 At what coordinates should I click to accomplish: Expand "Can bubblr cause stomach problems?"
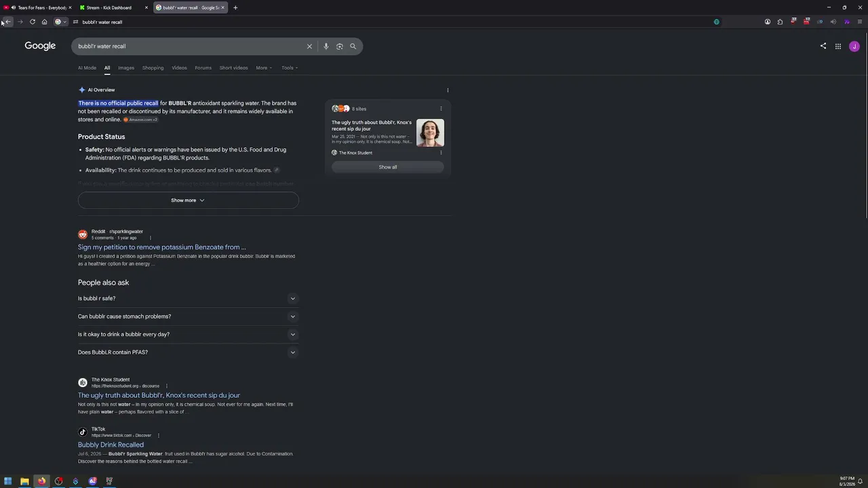[188, 317]
